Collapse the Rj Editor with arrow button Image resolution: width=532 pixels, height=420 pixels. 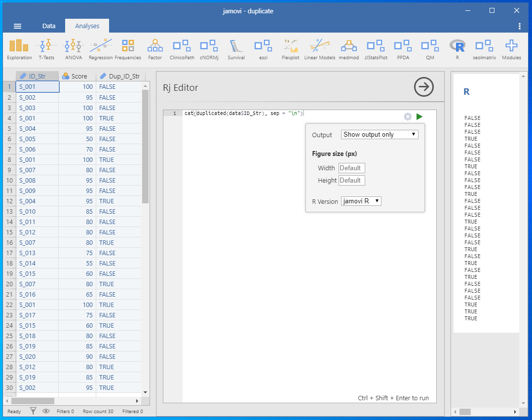pos(424,87)
